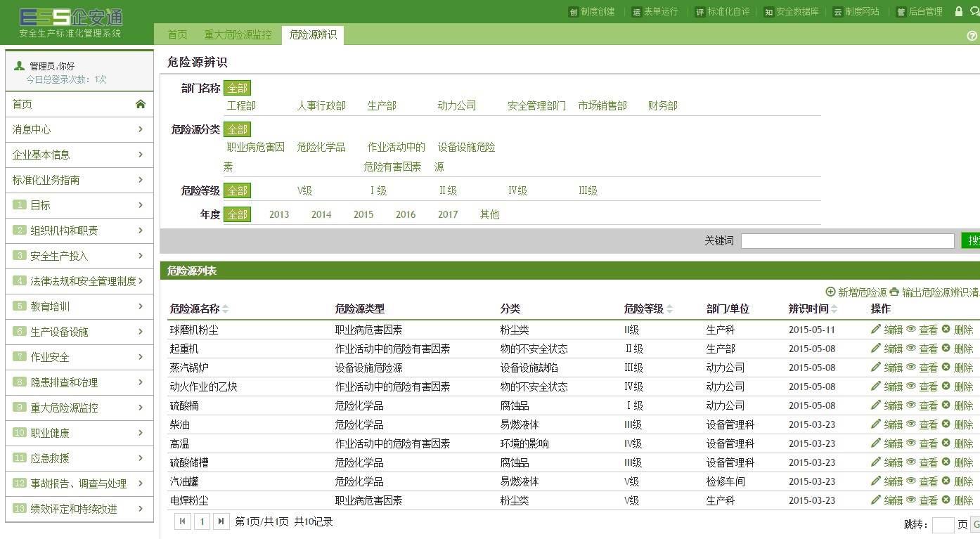Click the home icon in the sidebar

point(141,105)
